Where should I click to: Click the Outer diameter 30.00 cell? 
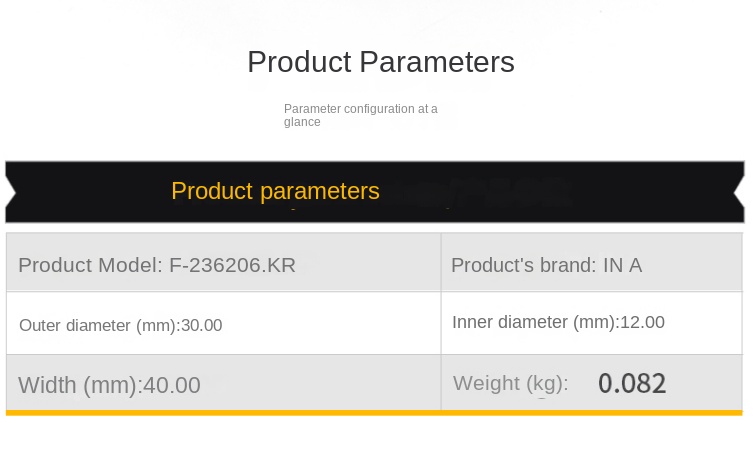tap(223, 323)
